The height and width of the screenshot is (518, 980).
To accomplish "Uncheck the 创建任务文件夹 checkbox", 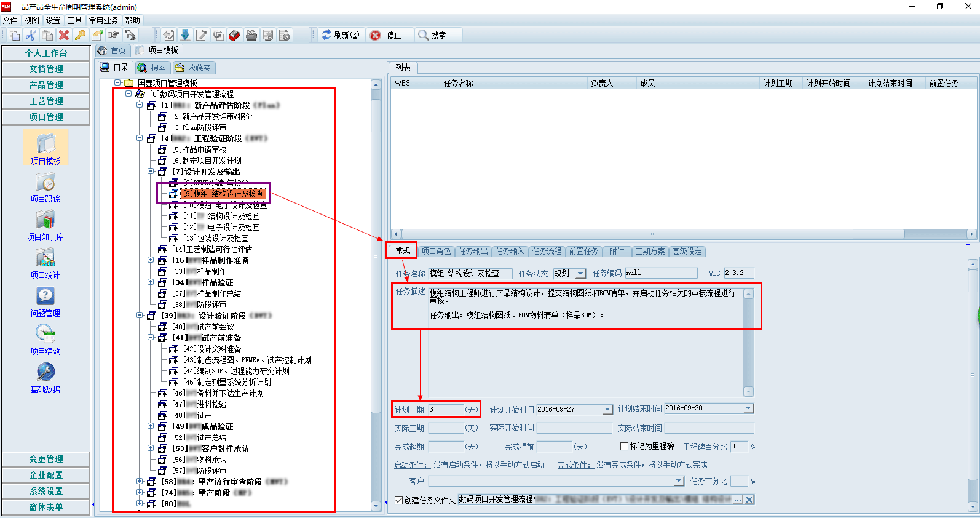I will tap(398, 500).
